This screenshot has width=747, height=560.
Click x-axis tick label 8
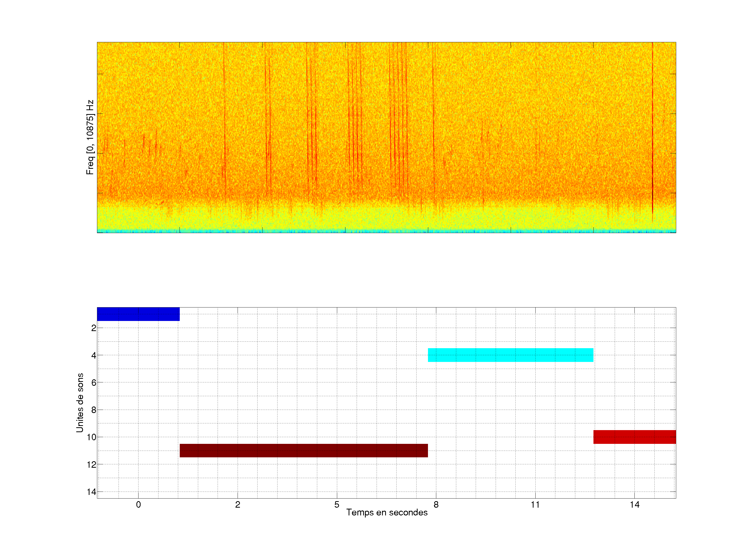[436, 505]
